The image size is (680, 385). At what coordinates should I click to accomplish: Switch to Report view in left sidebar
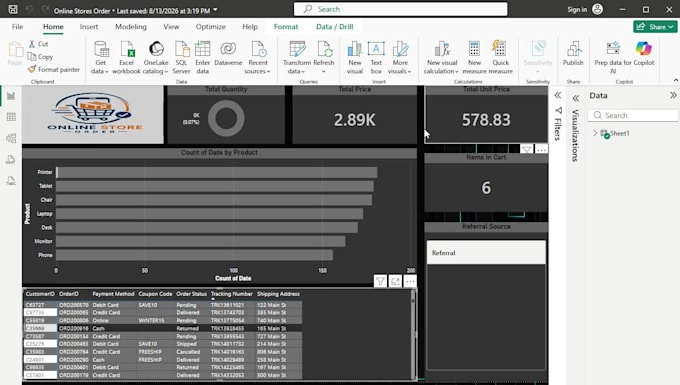(x=11, y=96)
